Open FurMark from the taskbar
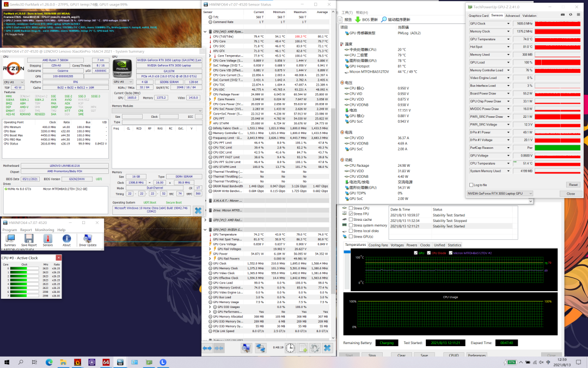The width and height of the screenshot is (588, 368). tap(77, 362)
